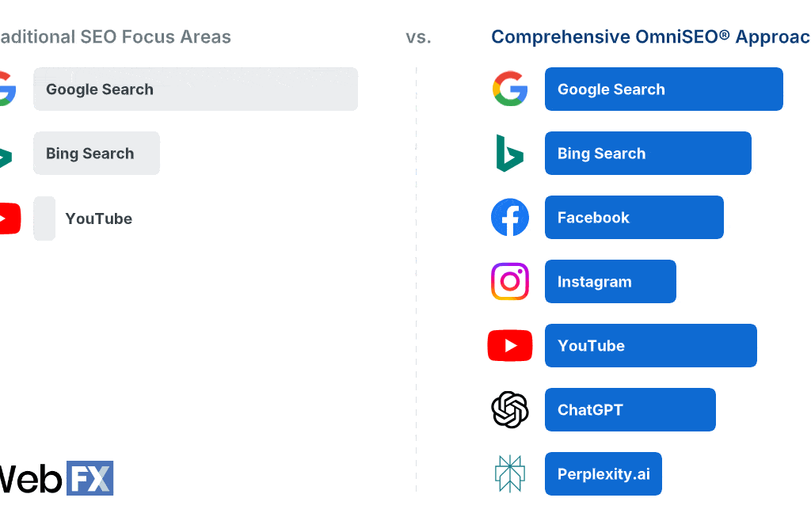Click the Comprehensive OmniSEO Approach heading
Image resolution: width=811 pixels, height=532 pixels.
(650, 36)
